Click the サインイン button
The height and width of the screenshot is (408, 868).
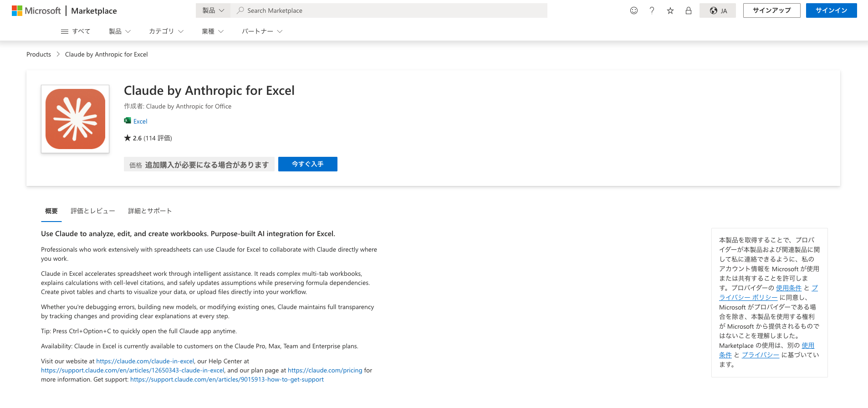click(831, 10)
